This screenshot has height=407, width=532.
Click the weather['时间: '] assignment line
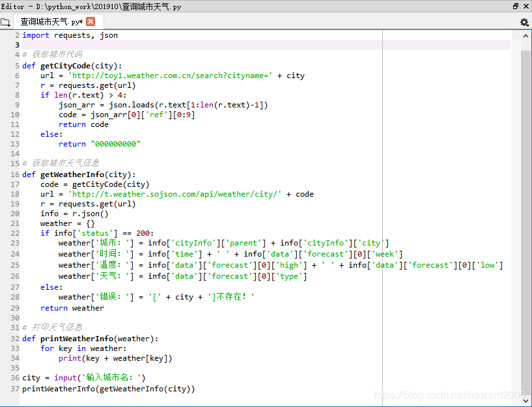pos(231,255)
